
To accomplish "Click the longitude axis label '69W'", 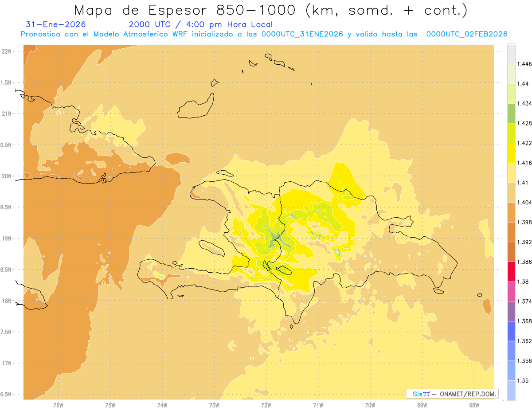I will 422,405.
